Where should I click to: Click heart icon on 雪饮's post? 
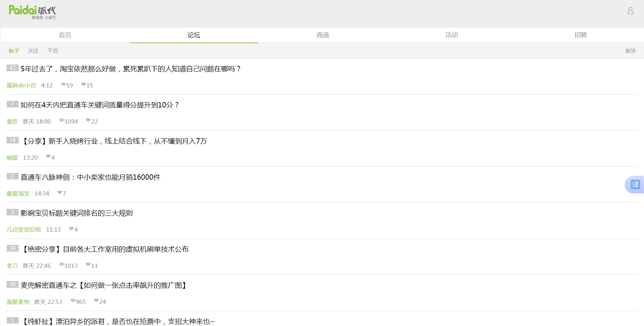[x=88, y=120]
